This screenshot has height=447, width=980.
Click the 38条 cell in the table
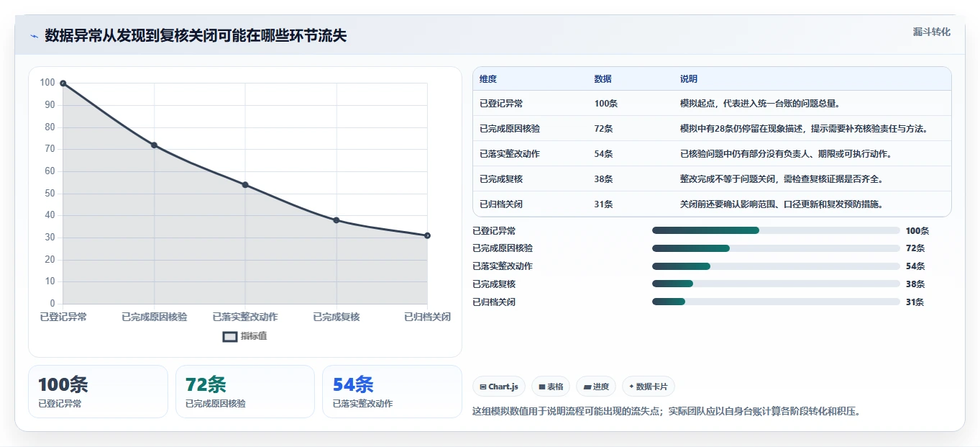[604, 179]
